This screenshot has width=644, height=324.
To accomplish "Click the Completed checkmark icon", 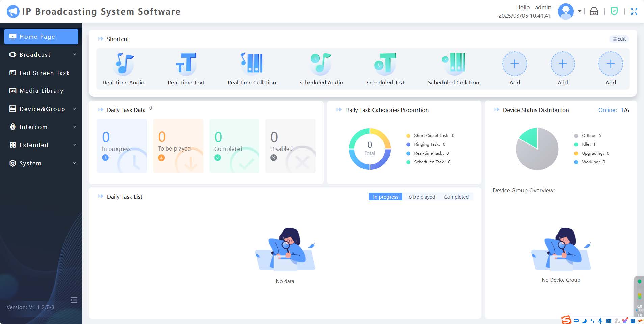I will click(x=218, y=158).
